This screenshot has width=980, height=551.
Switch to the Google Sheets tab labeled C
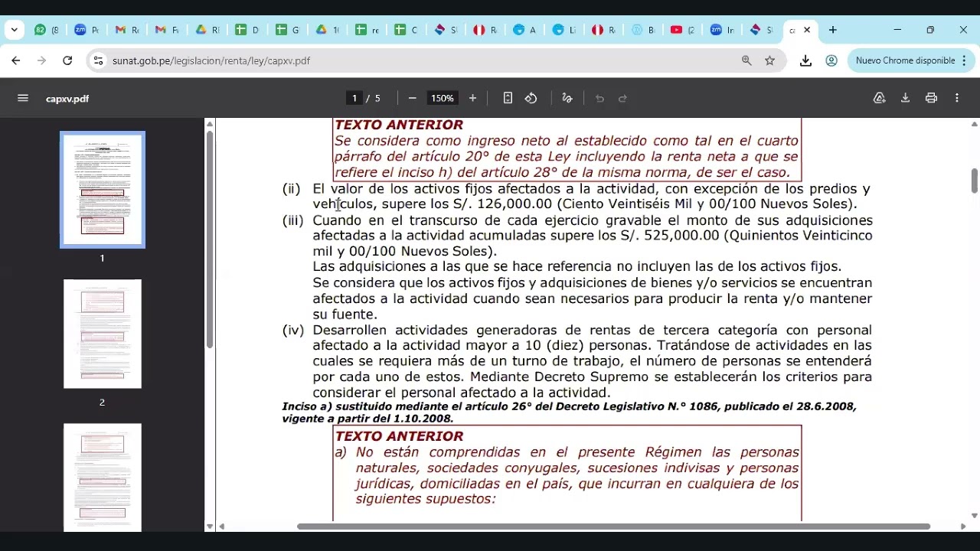click(x=406, y=30)
